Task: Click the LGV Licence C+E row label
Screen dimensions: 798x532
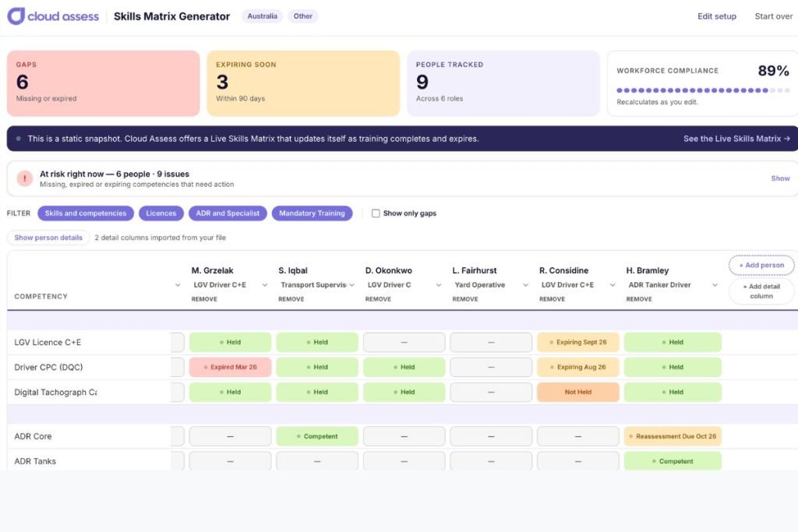Action: tap(48, 342)
